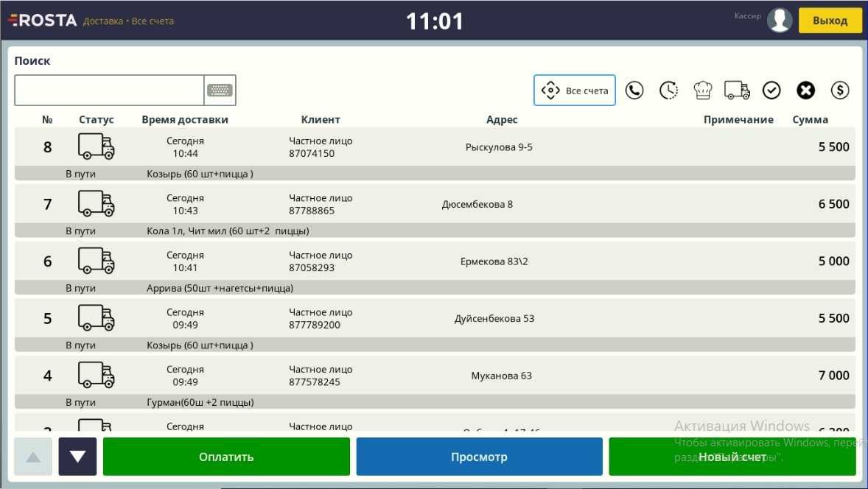Click the Поиск search input field

(x=109, y=90)
